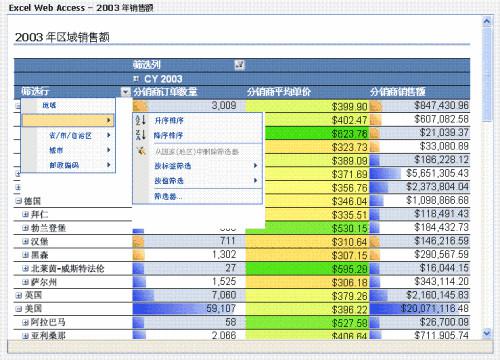
Task: Select the cell showing 3,009
Action: pyautogui.click(x=189, y=106)
